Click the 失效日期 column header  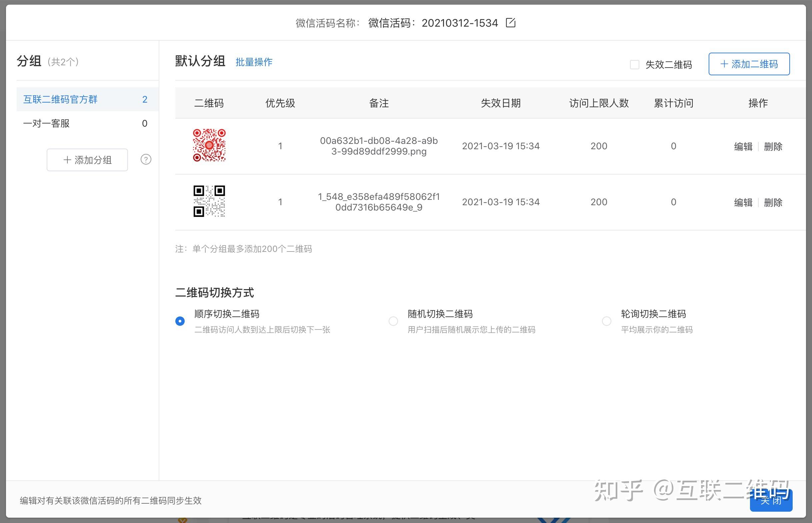click(500, 103)
